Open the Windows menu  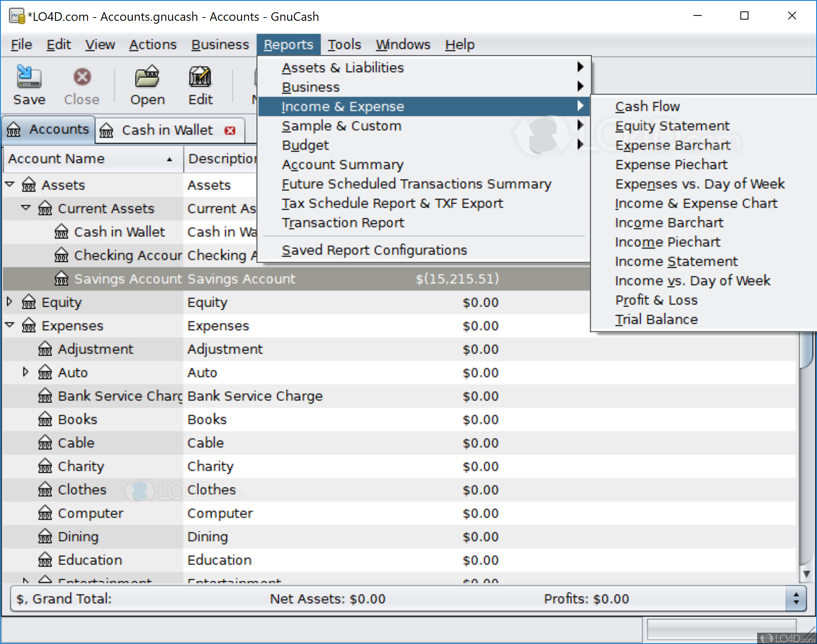403,44
